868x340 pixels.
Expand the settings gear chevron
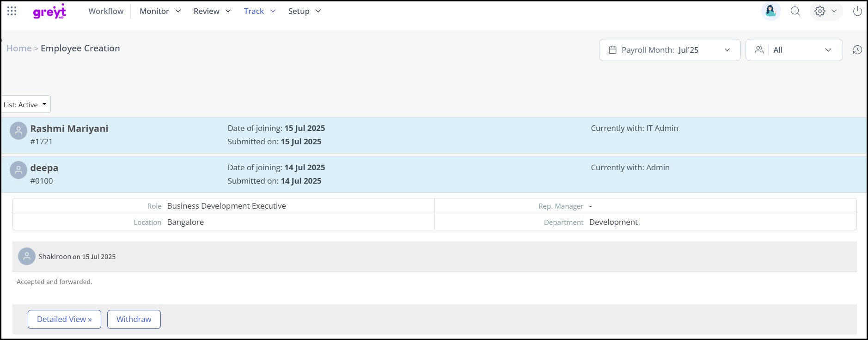pos(834,11)
